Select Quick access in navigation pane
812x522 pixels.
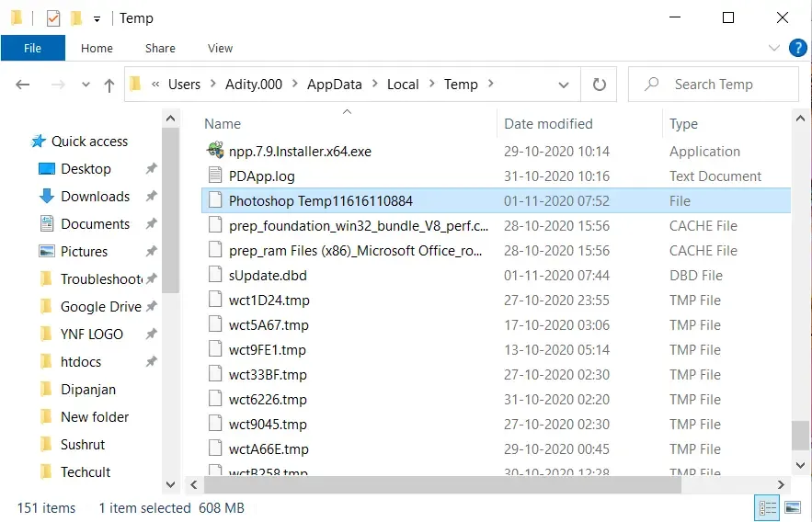point(89,142)
